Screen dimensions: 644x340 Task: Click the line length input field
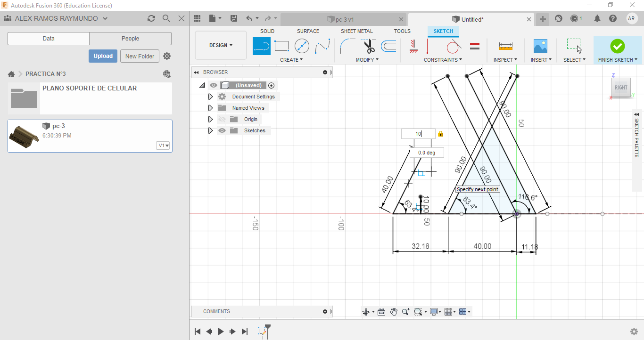point(418,134)
